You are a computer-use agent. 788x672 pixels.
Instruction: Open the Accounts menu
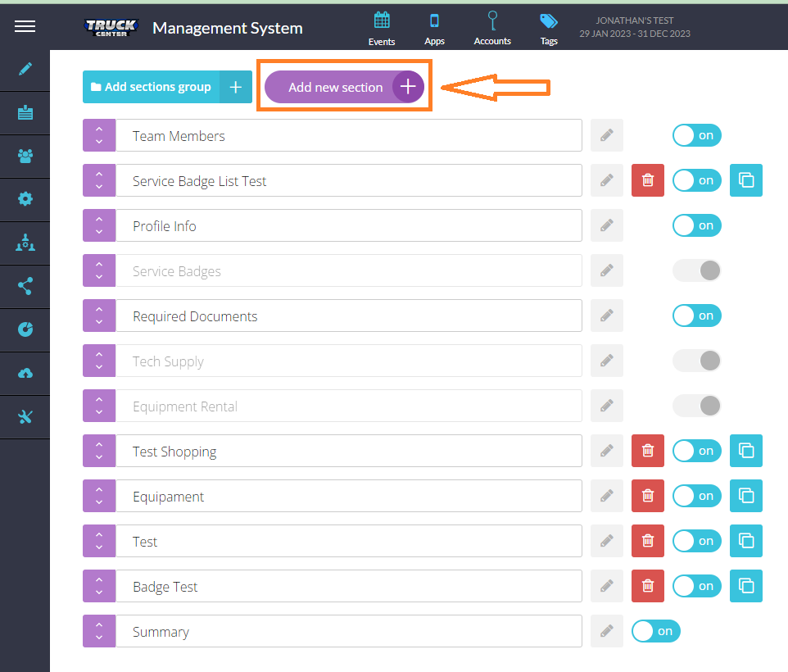click(492, 29)
